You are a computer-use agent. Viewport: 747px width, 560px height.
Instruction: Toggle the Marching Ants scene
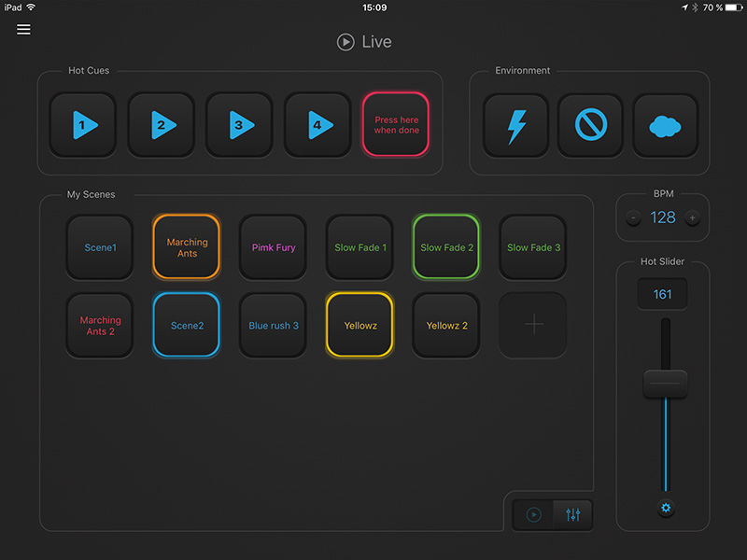tap(187, 247)
